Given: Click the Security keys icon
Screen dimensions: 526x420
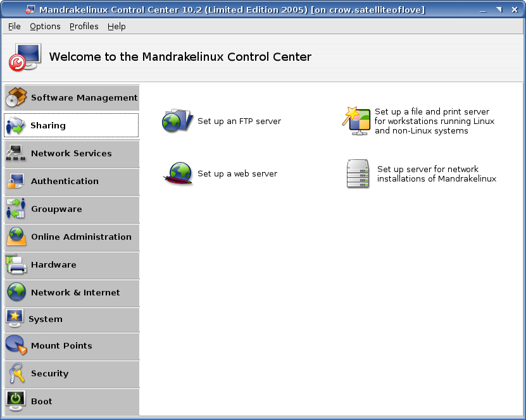Looking at the screenshot, I should (16, 373).
